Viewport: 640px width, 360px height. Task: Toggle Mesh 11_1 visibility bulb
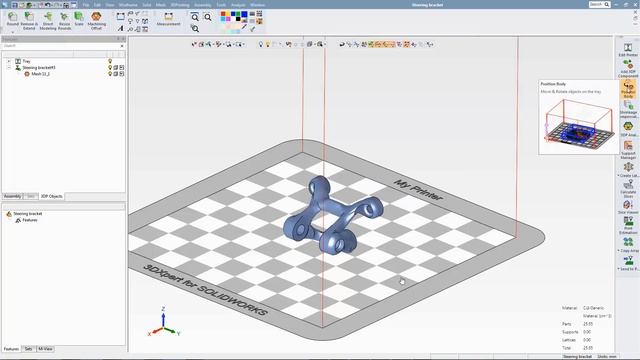tap(110, 74)
